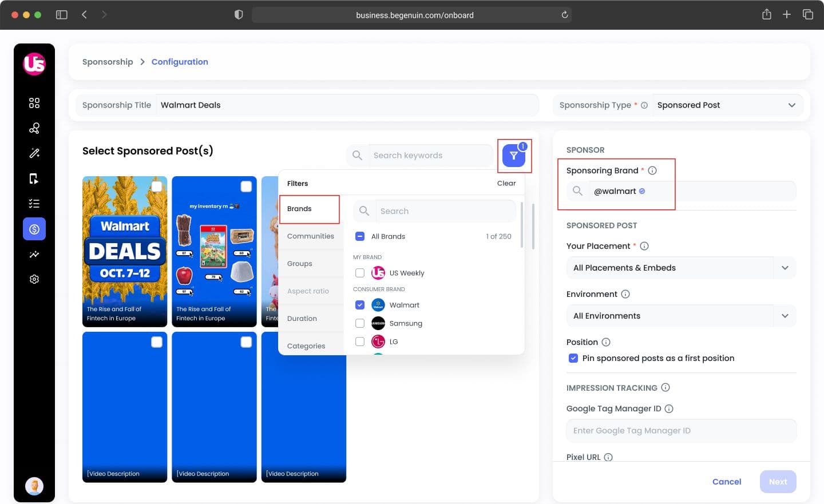
Task: Expand the All Environments dropdown
Action: pos(681,316)
